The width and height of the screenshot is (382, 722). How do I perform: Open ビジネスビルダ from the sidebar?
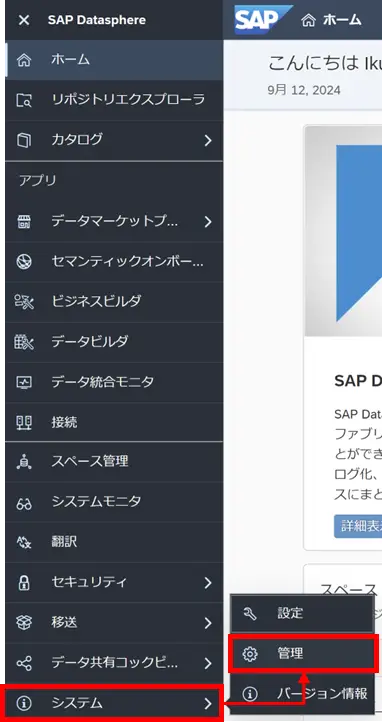coord(114,302)
